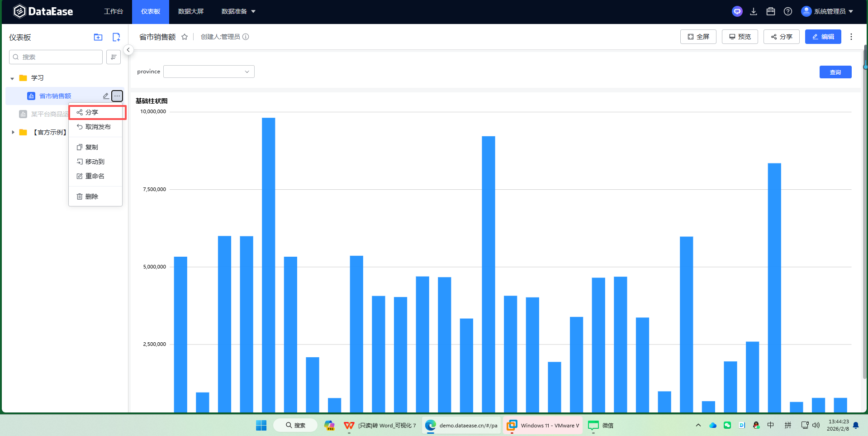Open the purple assistant chat icon

point(737,11)
